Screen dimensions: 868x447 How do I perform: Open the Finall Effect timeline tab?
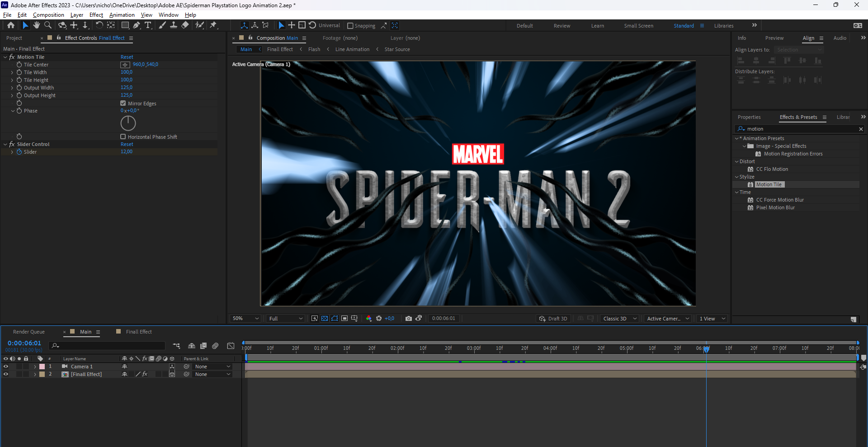click(x=139, y=332)
